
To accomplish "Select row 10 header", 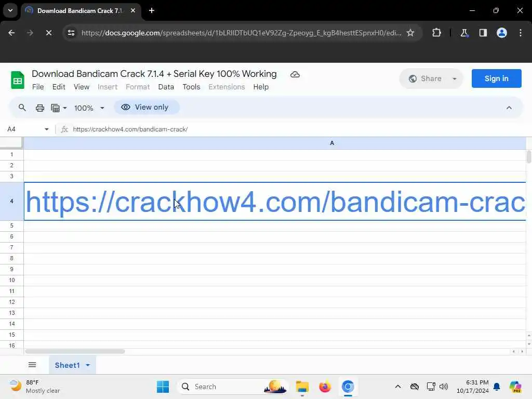I will [x=11, y=280].
